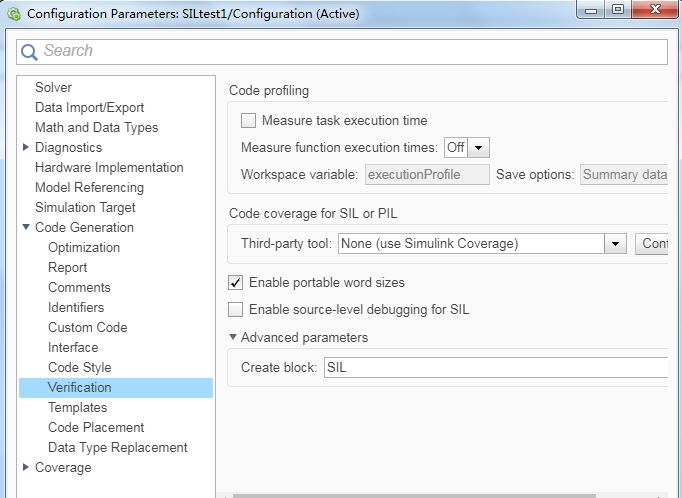This screenshot has width=682, height=498.
Task: Select Coverage in the tree
Action: (x=63, y=468)
